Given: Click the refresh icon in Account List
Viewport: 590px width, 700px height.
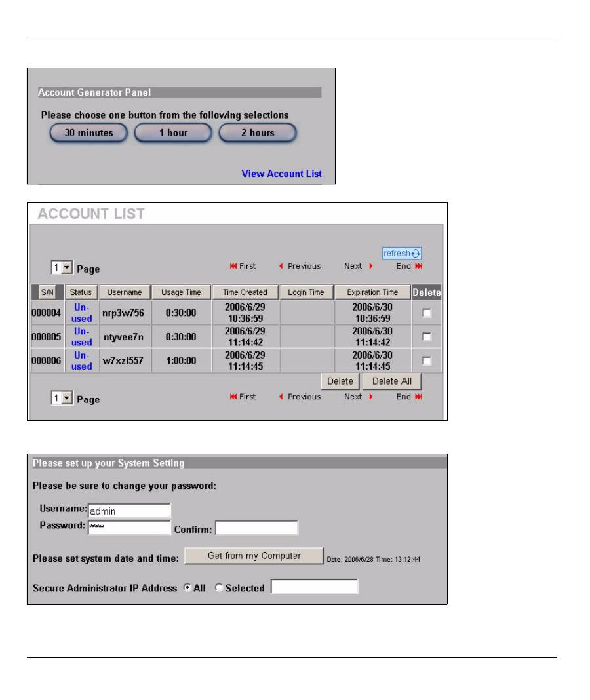Looking at the screenshot, I should coord(402,253).
